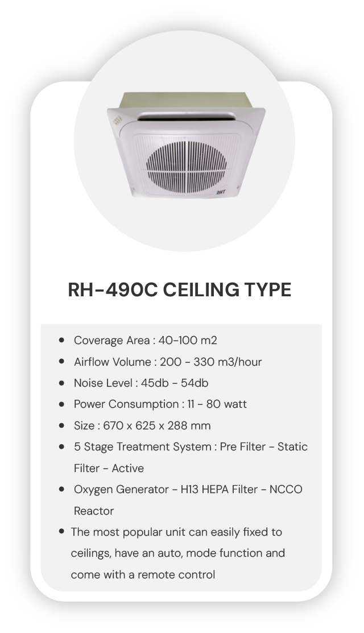Screen dimensions: 364x633
Task: Click the Oxygen Generator H13 HEPA Filter line
Action: pos(188,489)
